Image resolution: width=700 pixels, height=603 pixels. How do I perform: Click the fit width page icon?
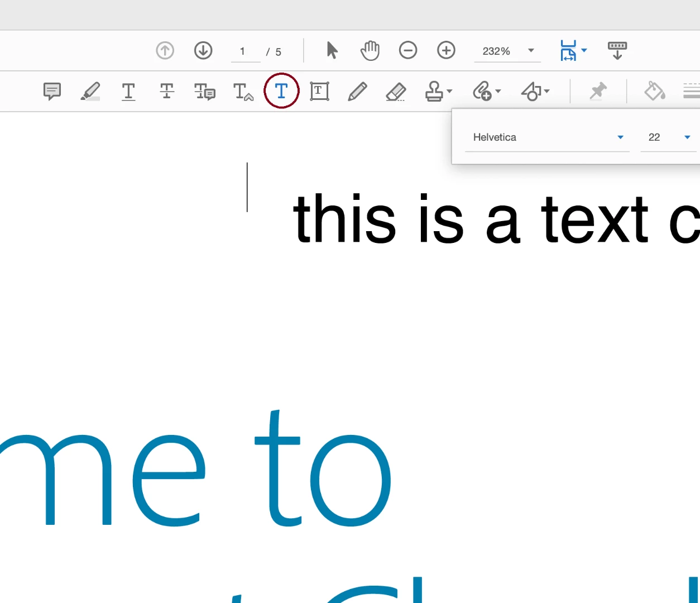pyautogui.click(x=568, y=50)
